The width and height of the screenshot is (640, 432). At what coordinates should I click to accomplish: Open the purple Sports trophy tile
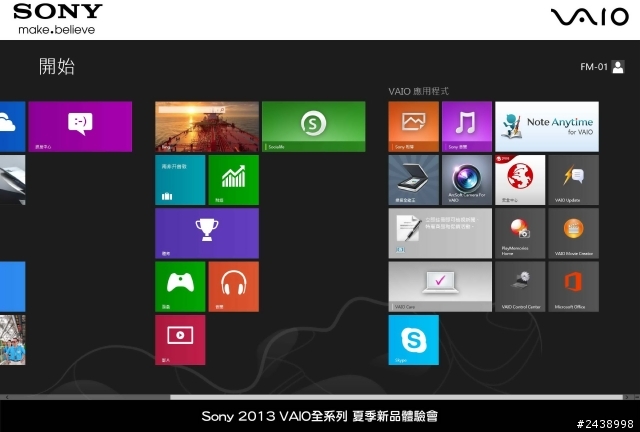(x=207, y=233)
